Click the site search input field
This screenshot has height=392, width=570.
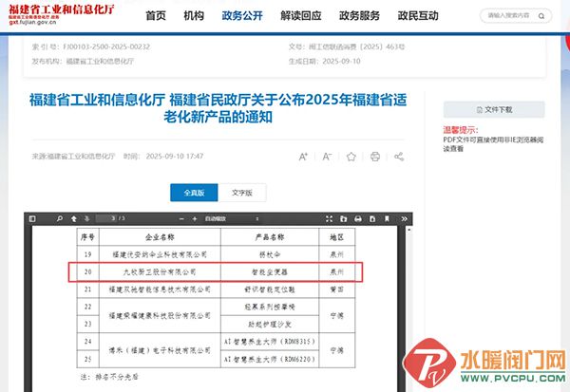(508, 15)
